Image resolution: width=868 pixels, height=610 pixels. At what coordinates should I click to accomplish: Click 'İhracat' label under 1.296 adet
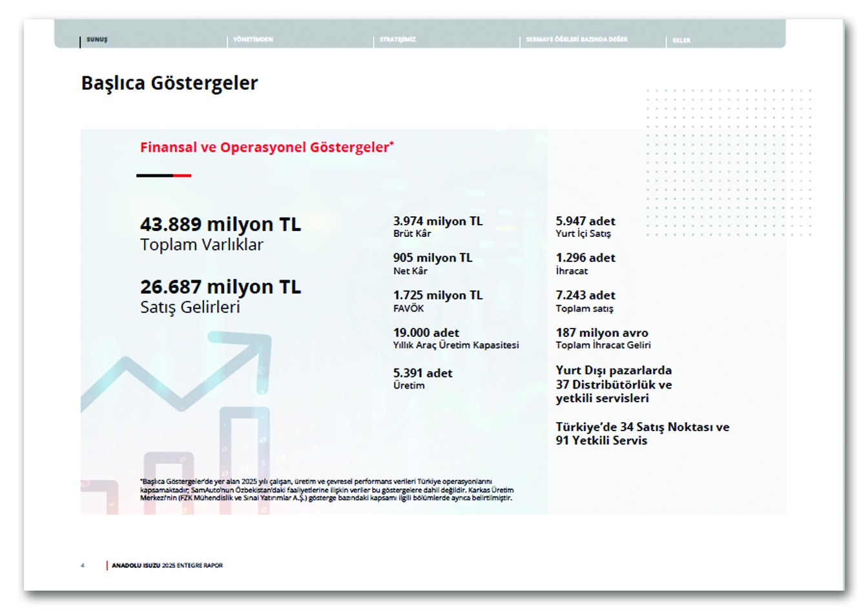click(x=572, y=271)
